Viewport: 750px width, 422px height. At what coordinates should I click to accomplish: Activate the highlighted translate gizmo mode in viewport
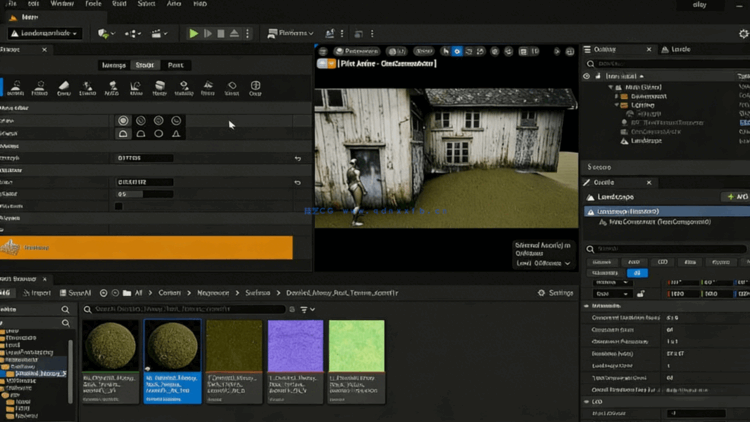[x=457, y=51]
